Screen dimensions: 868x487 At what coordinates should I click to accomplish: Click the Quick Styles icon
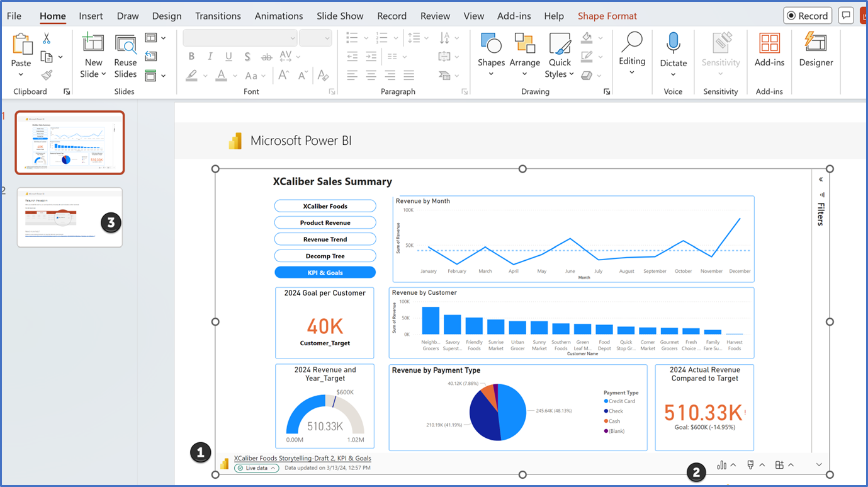click(560, 44)
